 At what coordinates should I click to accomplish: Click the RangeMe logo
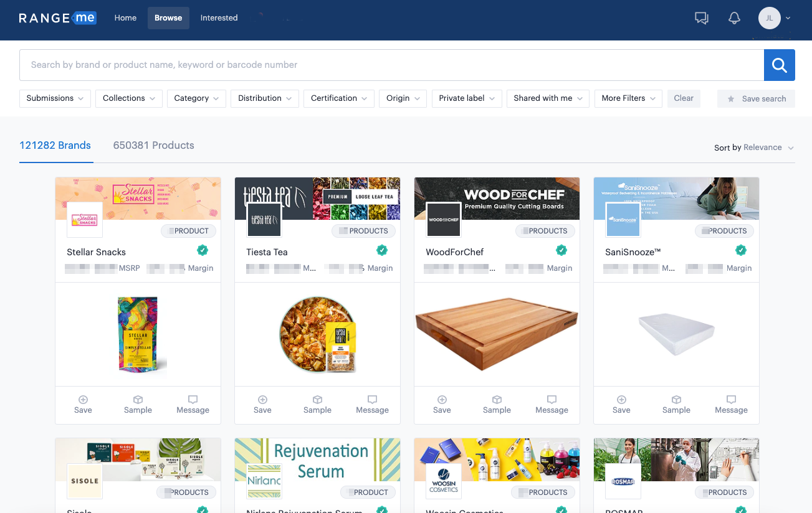point(57,18)
